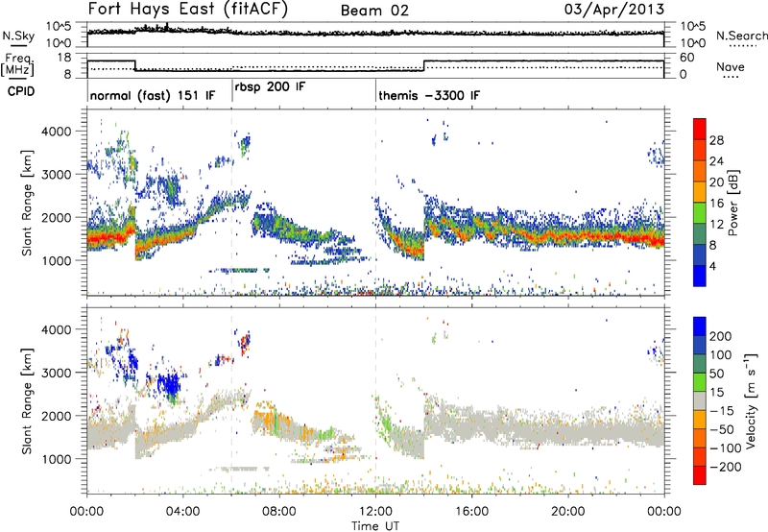Click the '-200' tick on Velocity colorbar

pyautogui.click(x=726, y=467)
